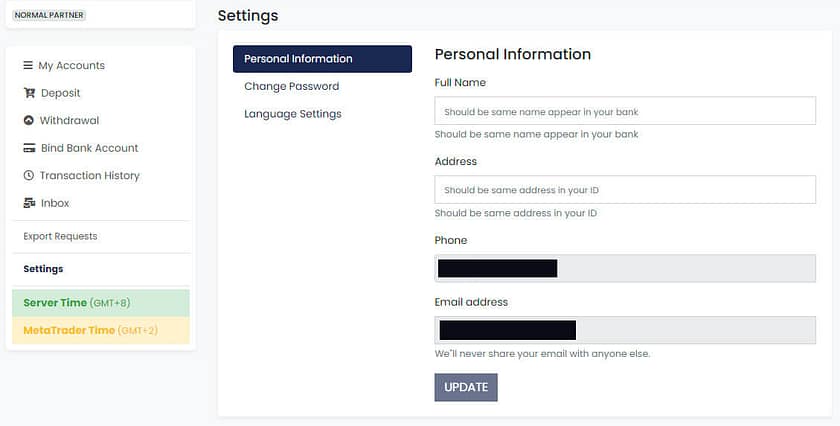Click the Bind Bank Account card icon

[29, 148]
